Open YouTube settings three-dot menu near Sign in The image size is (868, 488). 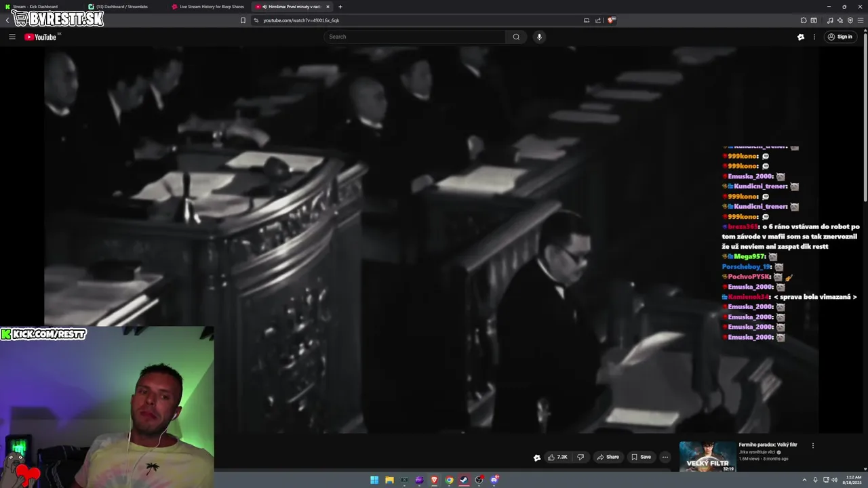coord(816,37)
